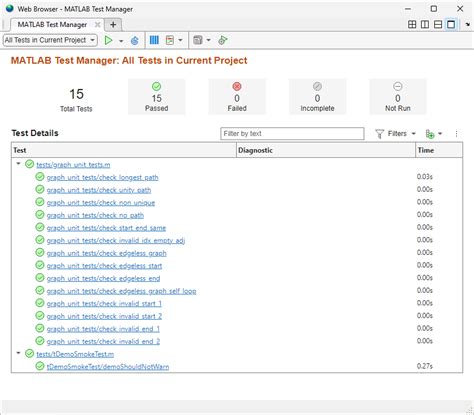Click the 0.27s time value for demoShouldNotWarn
The image size is (474, 415).
425,366
